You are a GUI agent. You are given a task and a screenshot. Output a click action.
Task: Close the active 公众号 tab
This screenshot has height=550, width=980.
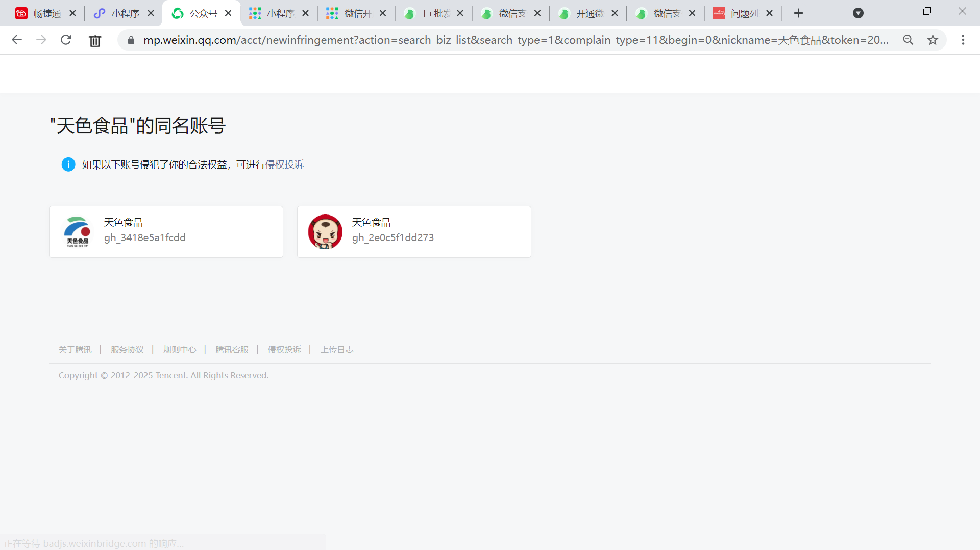[228, 13]
